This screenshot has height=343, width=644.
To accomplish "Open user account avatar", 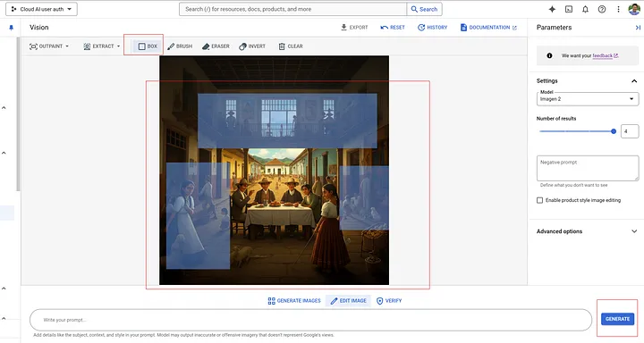I will click(634, 9).
